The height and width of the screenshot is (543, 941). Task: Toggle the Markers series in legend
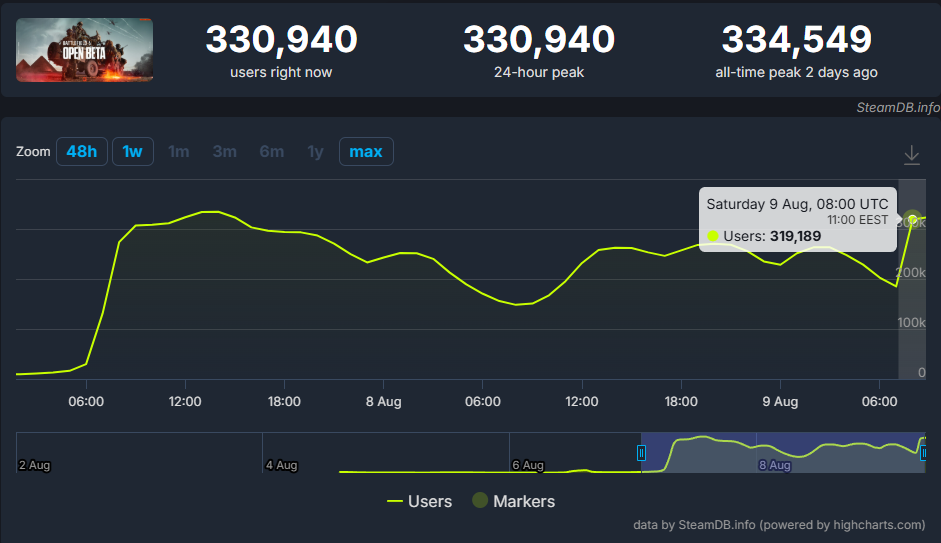coord(514,501)
